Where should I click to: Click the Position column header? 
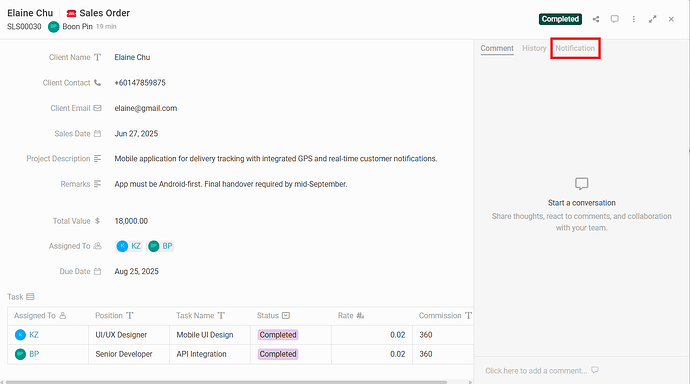129,316
